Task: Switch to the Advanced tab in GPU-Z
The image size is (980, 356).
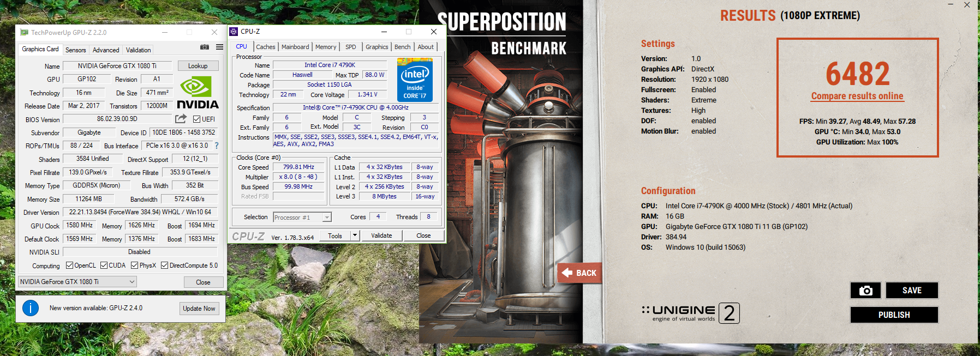Action: pos(106,50)
